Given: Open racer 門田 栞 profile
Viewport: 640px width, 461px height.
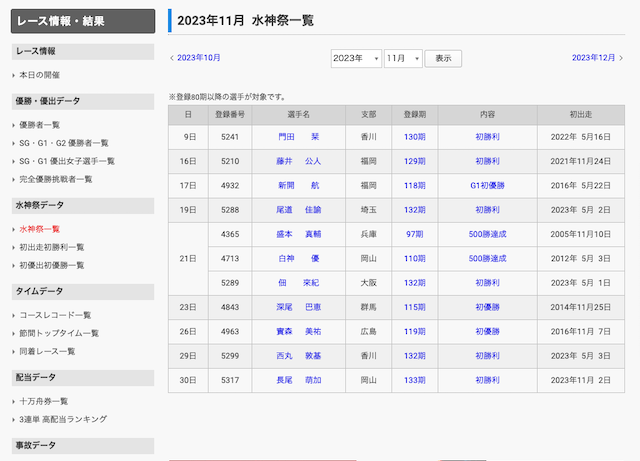Looking at the screenshot, I should click(x=298, y=137).
